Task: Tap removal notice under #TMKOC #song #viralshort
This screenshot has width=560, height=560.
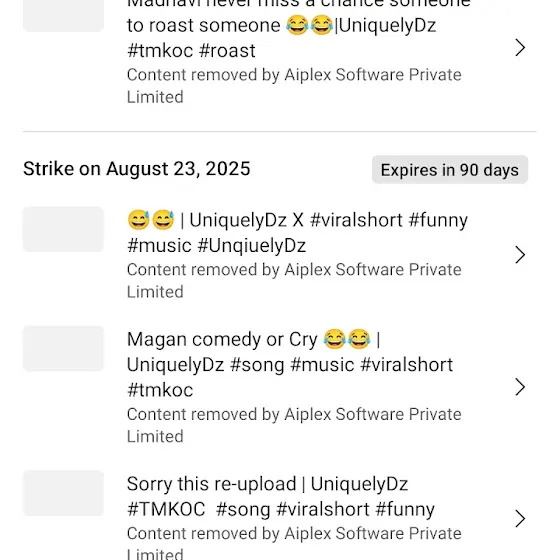Action: tap(294, 543)
